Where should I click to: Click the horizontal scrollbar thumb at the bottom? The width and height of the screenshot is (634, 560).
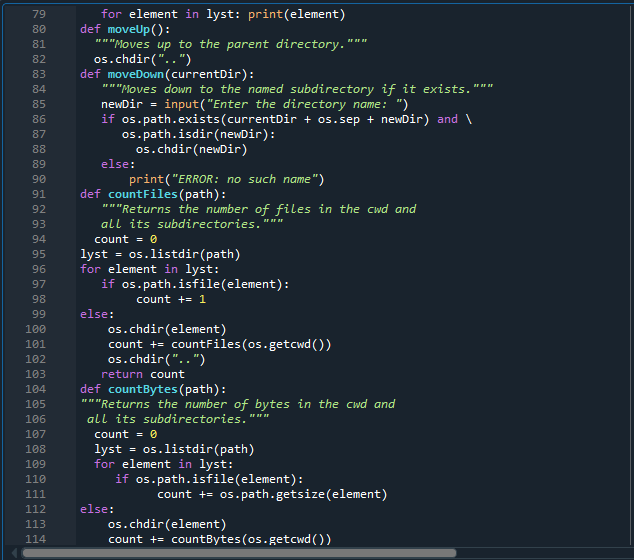[x=239, y=553]
